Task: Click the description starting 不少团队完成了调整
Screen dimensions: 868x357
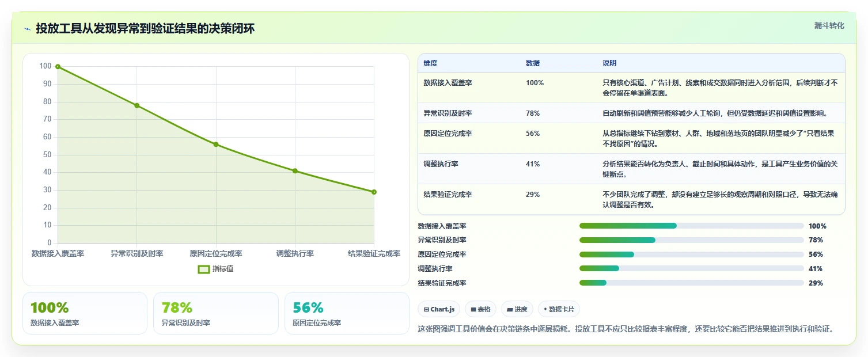Action: (720, 199)
